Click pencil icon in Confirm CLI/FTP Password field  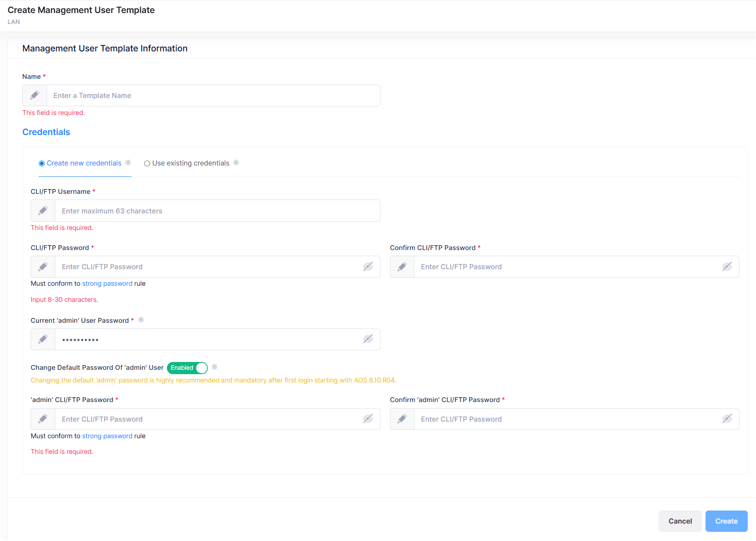tap(402, 267)
